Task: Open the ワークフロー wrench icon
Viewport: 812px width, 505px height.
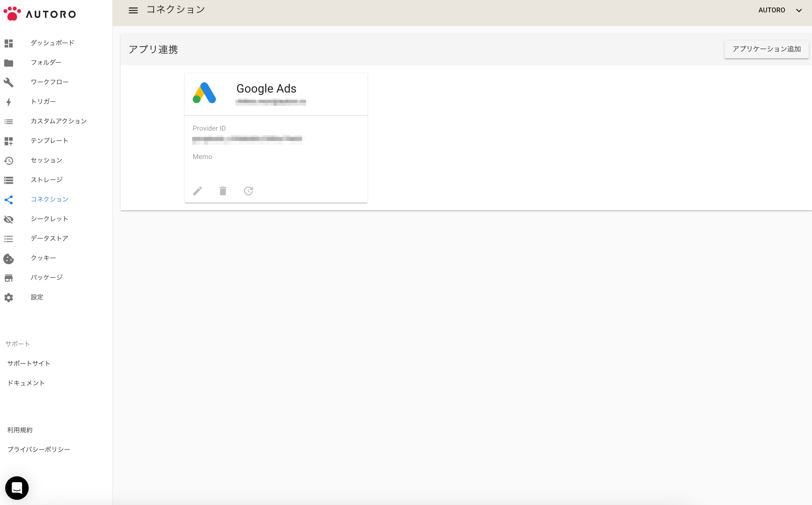Action: 9,82
